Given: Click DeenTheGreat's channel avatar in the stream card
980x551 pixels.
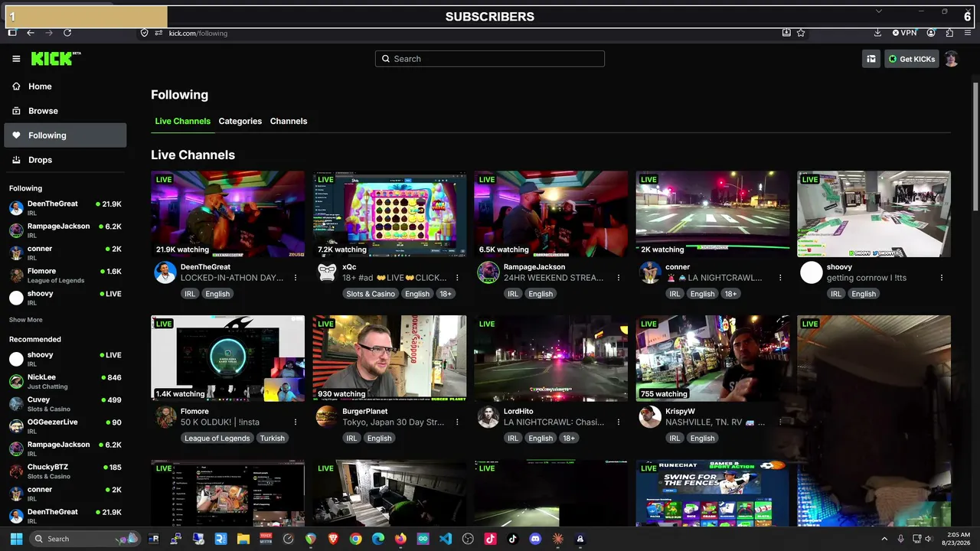Looking at the screenshot, I should (x=165, y=272).
